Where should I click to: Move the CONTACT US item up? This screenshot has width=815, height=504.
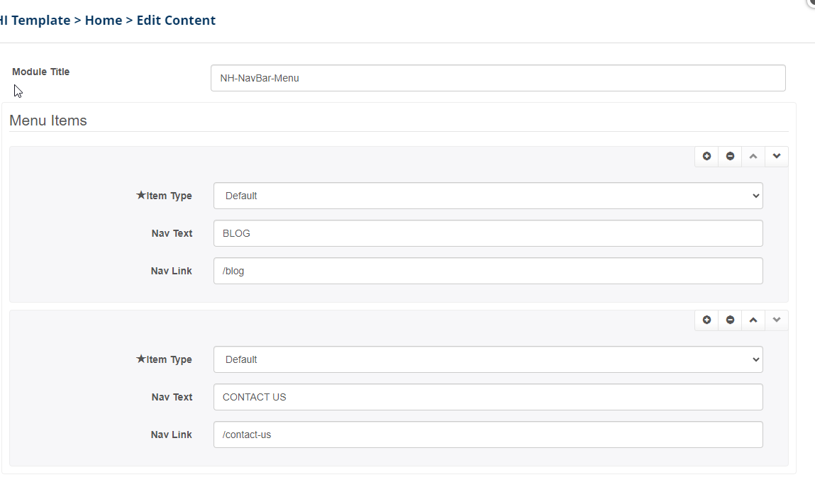click(x=753, y=320)
